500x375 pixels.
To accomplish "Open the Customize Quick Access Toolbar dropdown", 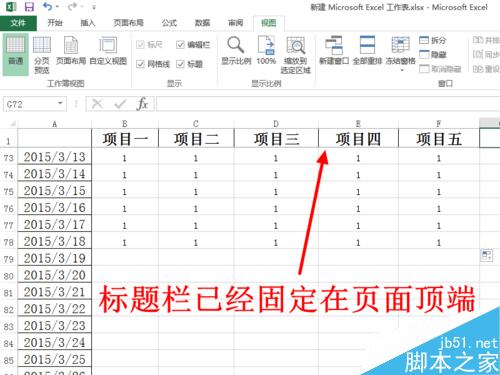I will 94,7.
